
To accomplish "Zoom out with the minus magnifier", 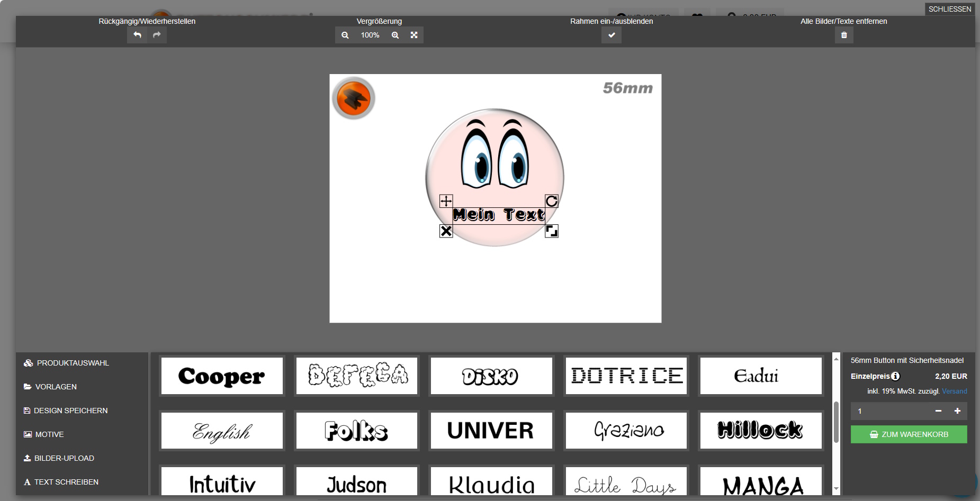I will click(x=345, y=35).
